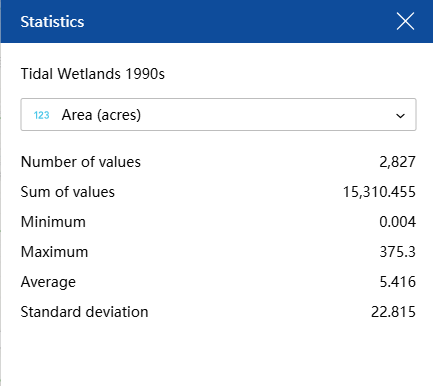433x386 pixels.
Task: Click the Standard deviation label
Action: pos(84,312)
